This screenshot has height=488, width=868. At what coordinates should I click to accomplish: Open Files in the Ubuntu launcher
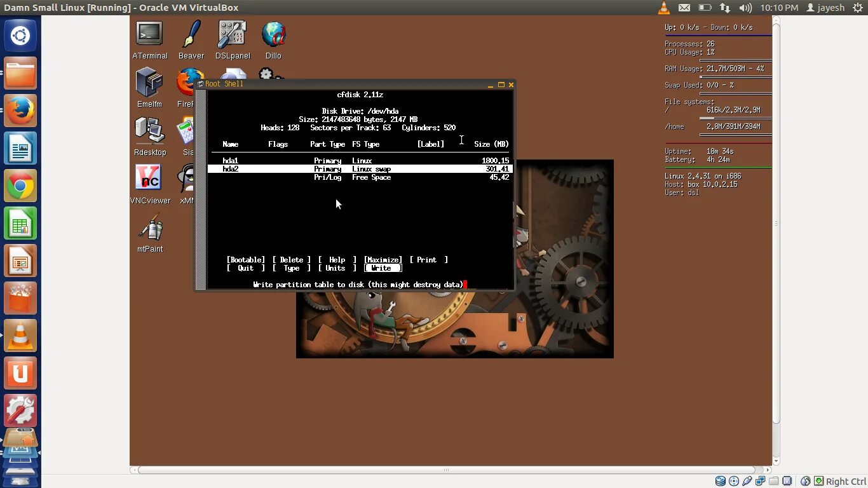[20, 73]
